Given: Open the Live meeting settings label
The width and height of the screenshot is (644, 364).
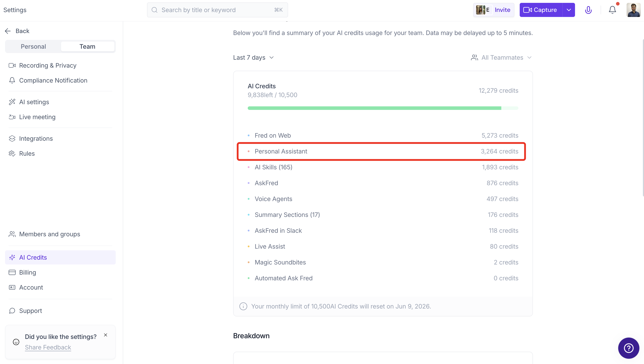Looking at the screenshot, I should [x=37, y=117].
